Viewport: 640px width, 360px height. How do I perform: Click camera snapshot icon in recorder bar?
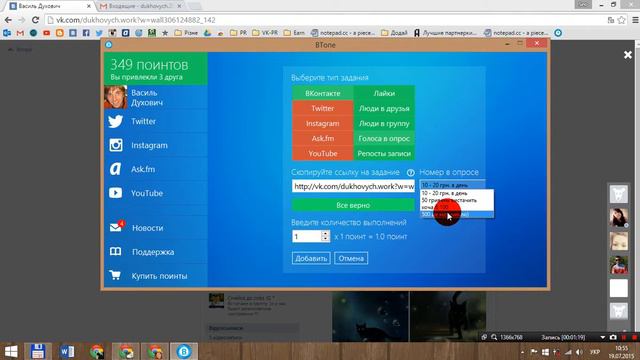(x=613, y=337)
